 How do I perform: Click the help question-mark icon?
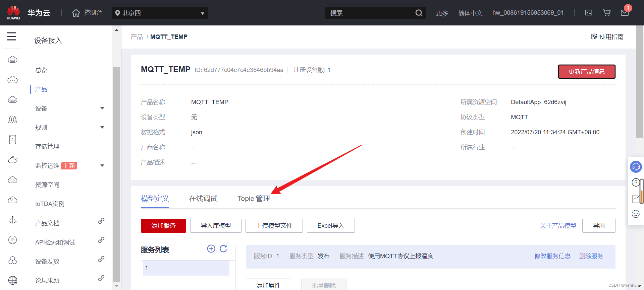(636, 183)
